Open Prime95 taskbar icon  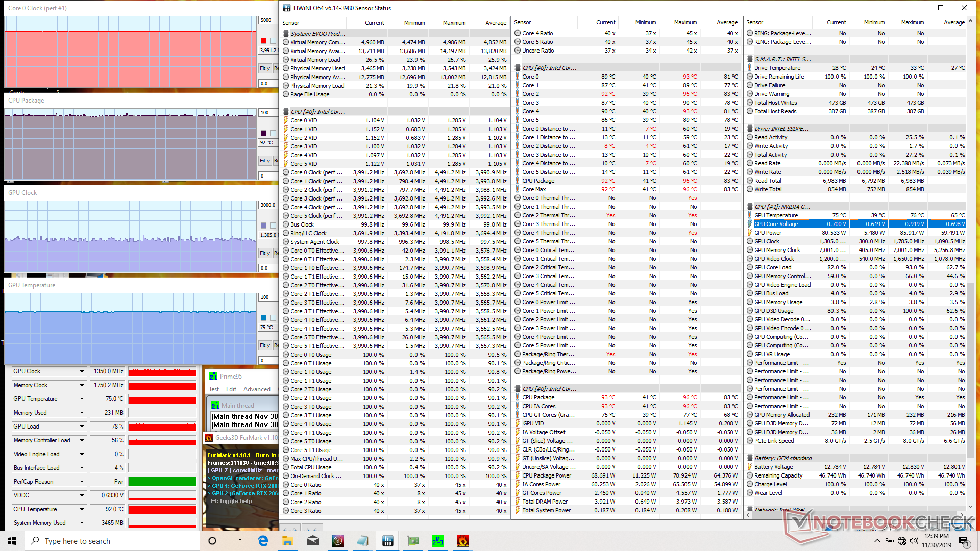[437, 541]
